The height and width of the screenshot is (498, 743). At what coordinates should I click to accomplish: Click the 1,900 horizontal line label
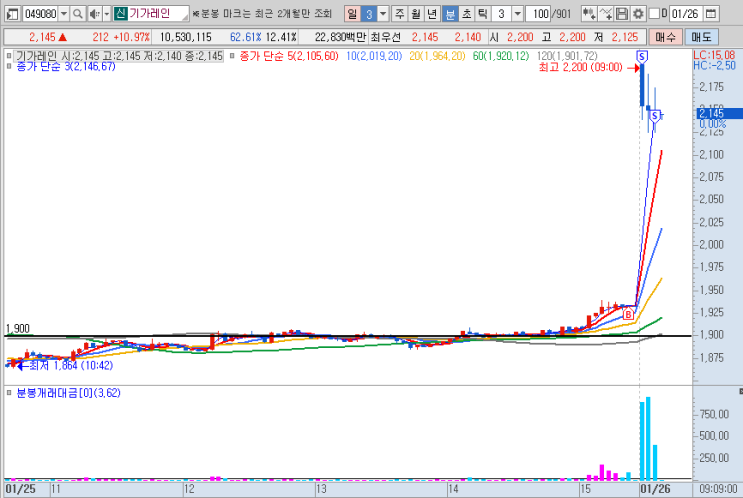pyautogui.click(x=18, y=328)
